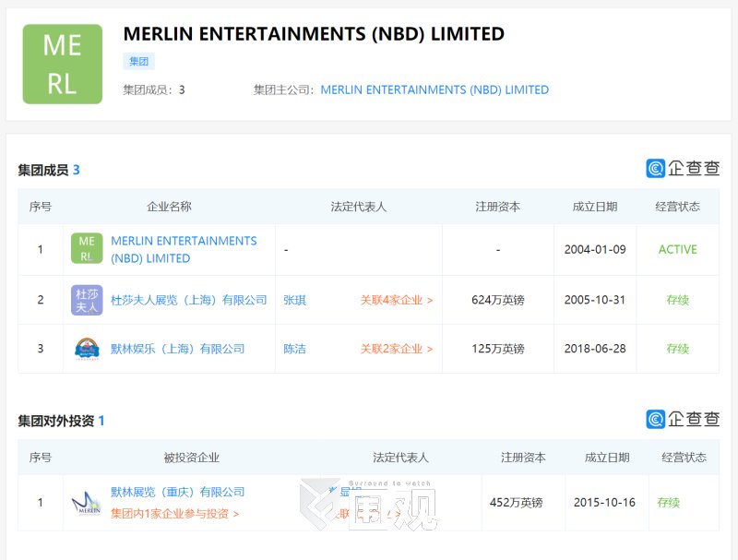The height and width of the screenshot is (560, 738).
Task: Click the 默林娱乐 company logo icon
Action: (87, 349)
